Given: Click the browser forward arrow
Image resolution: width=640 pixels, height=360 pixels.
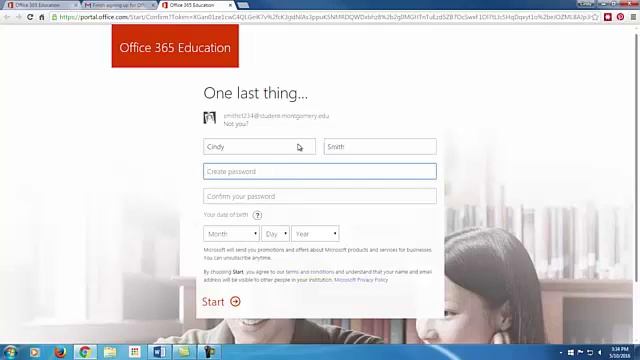Looking at the screenshot, I should click(x=18, y=17).
